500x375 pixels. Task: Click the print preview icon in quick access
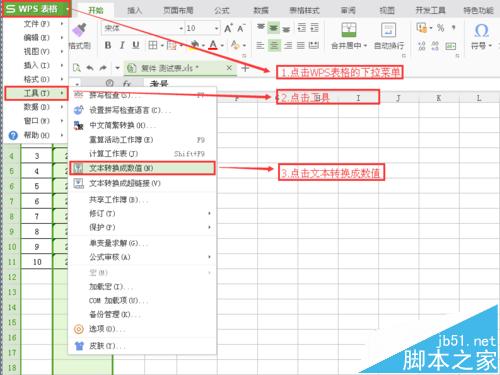coord(77,68)
